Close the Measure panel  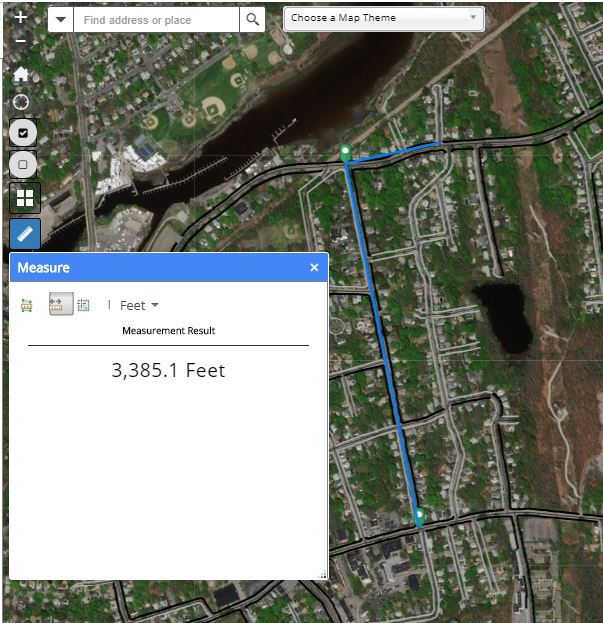[x=314, y=267]
